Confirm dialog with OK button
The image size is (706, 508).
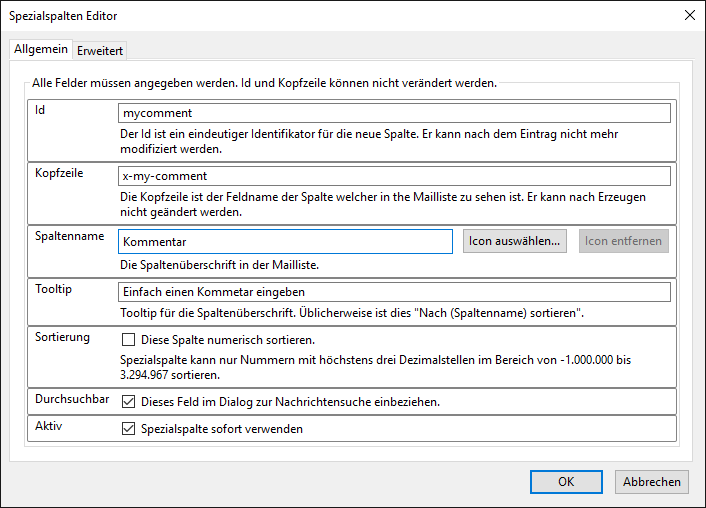(566, 481)
